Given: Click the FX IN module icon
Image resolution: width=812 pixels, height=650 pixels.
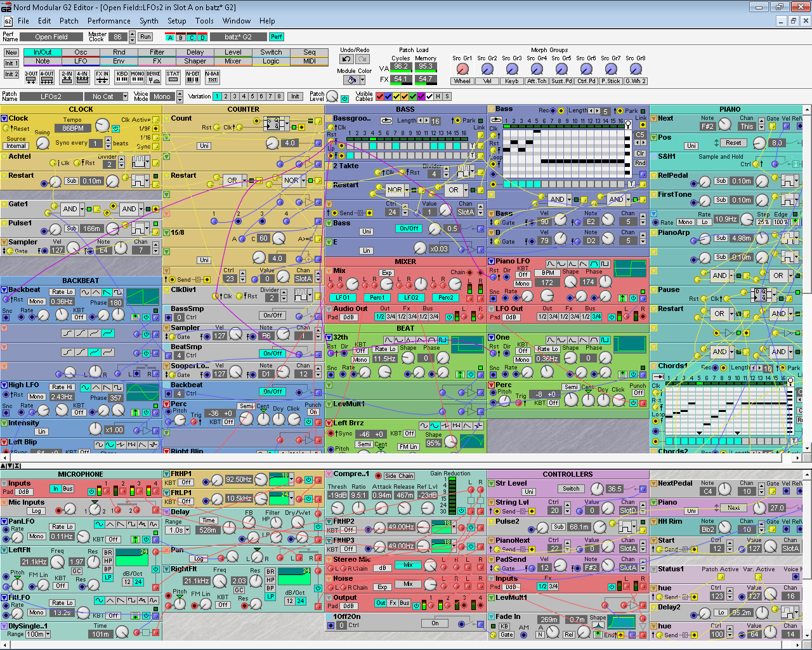Looking at the screenshot, I should pyautogui.click(x=102, y=77).
